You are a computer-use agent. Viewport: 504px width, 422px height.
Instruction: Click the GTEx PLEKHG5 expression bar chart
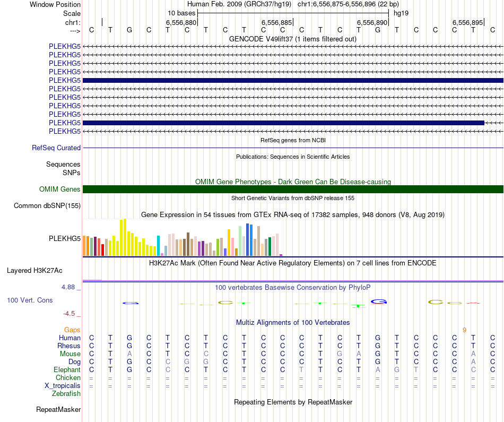point(183,238)
